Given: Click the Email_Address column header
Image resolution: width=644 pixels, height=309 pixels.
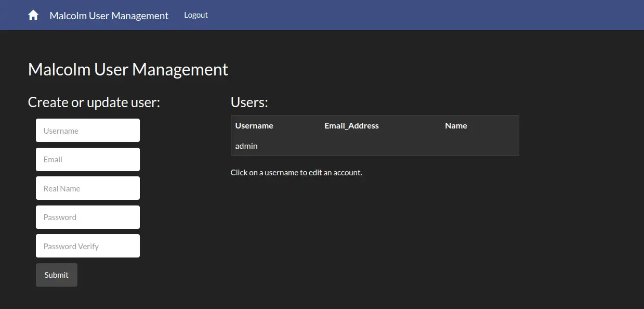Looking at the screenshot, I should [351, 126].
